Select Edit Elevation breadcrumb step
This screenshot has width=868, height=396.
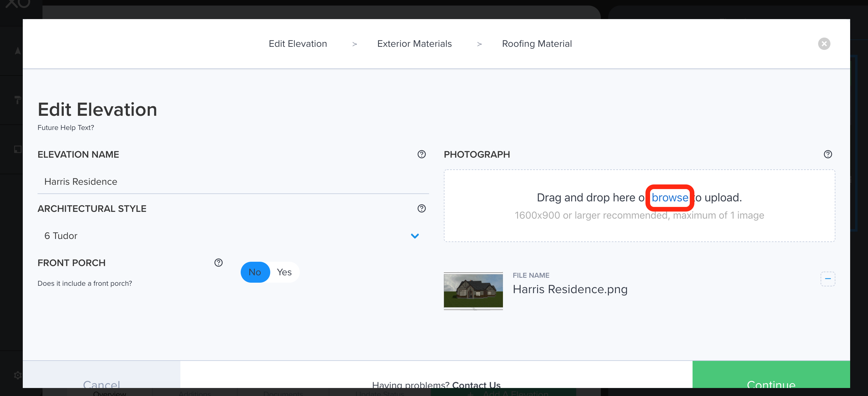tap(298, 44)
